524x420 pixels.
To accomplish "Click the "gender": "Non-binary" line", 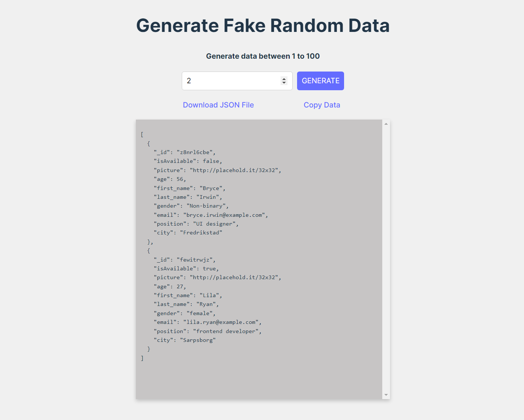I will [x=191, y=206].
